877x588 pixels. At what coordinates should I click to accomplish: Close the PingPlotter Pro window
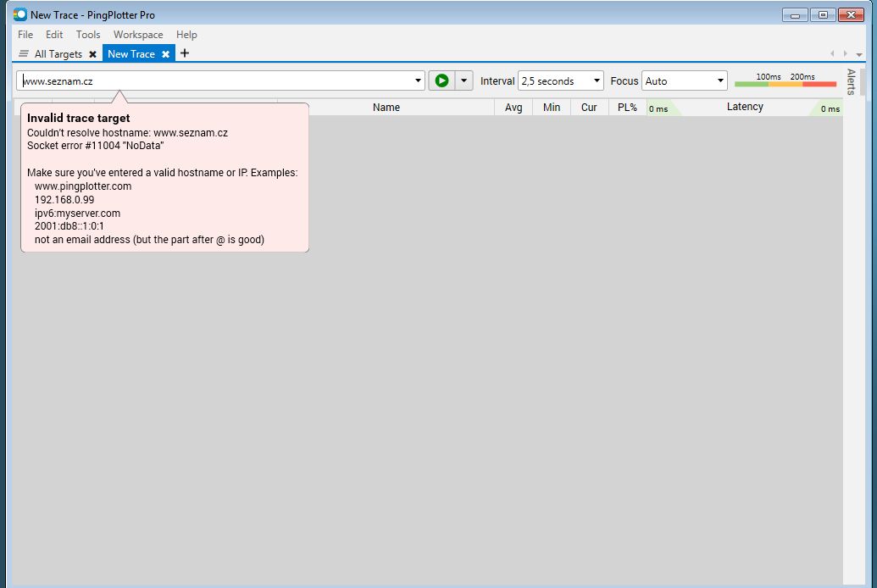pyautogui.click(x=851, y=15)
